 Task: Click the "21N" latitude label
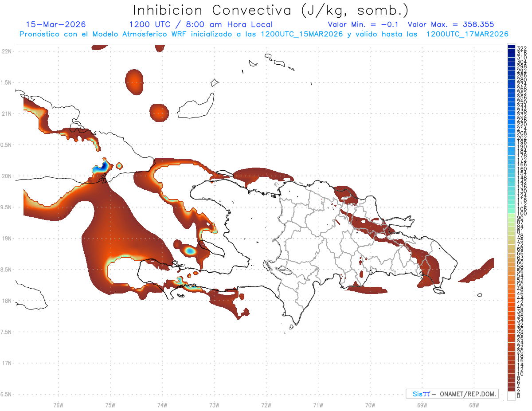[6, 114]
